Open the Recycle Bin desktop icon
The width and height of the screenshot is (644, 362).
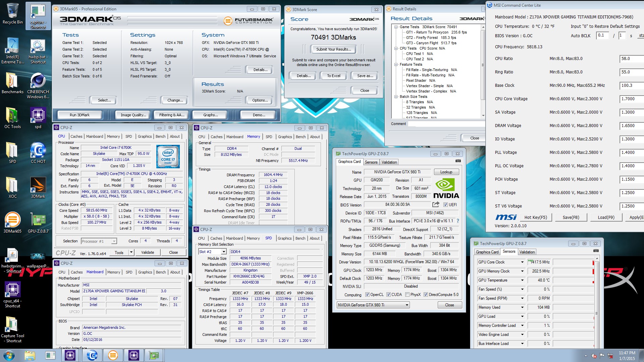point(12,14)
